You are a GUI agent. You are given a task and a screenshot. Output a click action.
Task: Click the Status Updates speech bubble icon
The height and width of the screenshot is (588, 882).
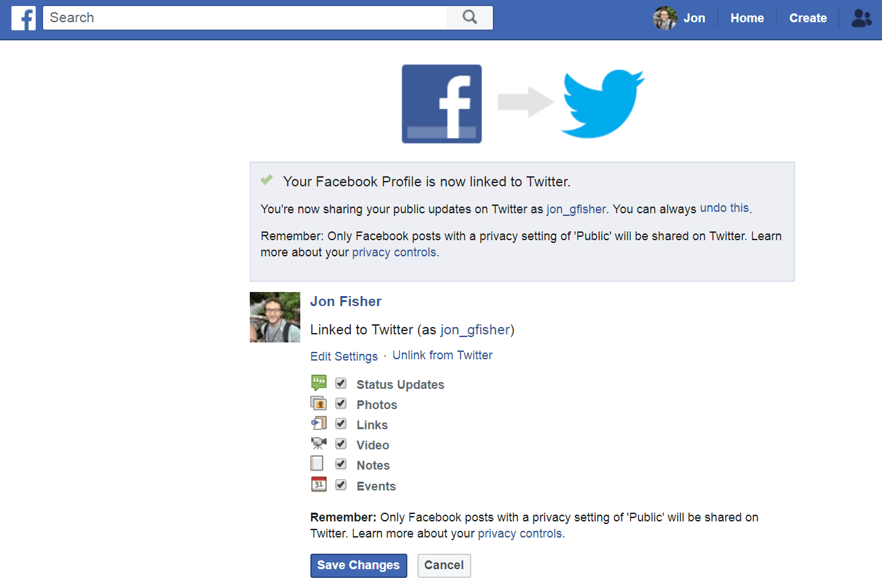coord(318,383)
